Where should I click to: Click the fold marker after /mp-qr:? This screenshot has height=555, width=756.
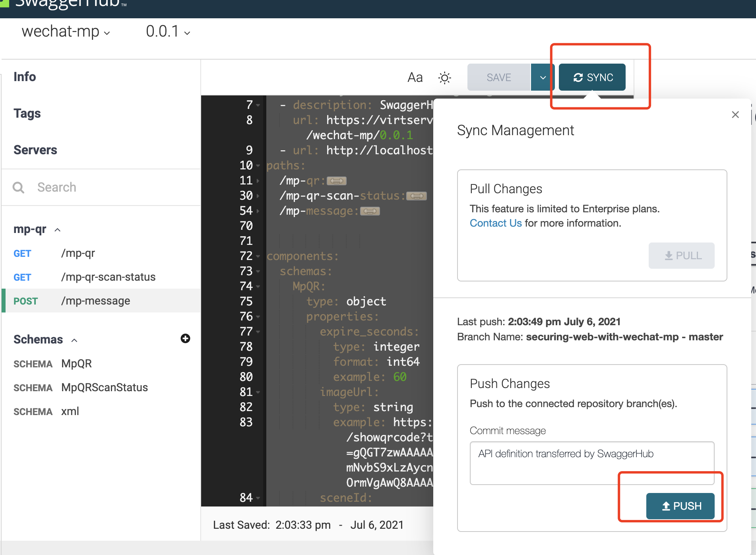[337, 181]
